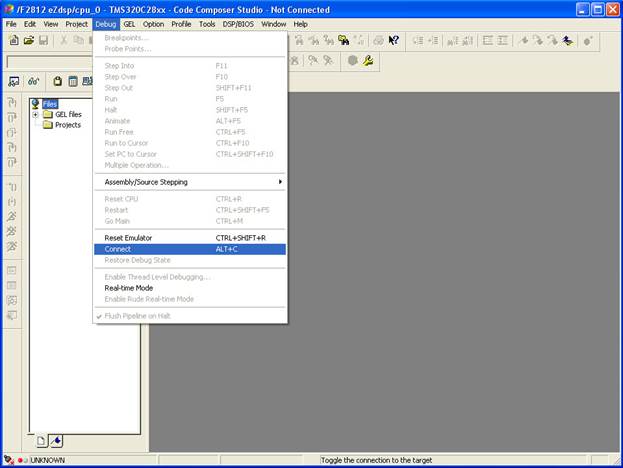The image size is (623, 468).
Task: Click Restore Debug State menu entry
Action: [x=190, y=260]
